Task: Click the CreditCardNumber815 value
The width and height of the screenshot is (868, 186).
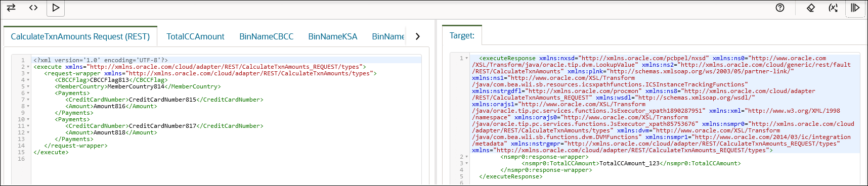Action: [x=162, y=100]
